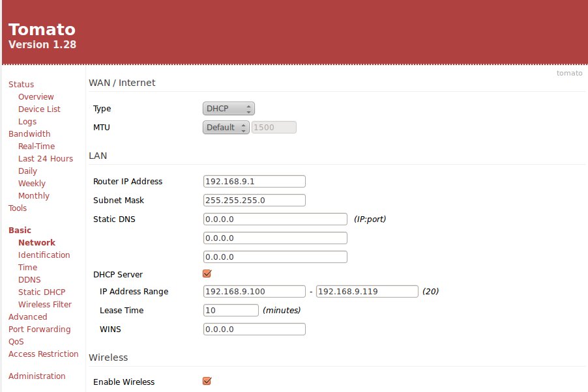Open Weekly bandwidth page
Screen dimensions: 588x392
(32, 183)
